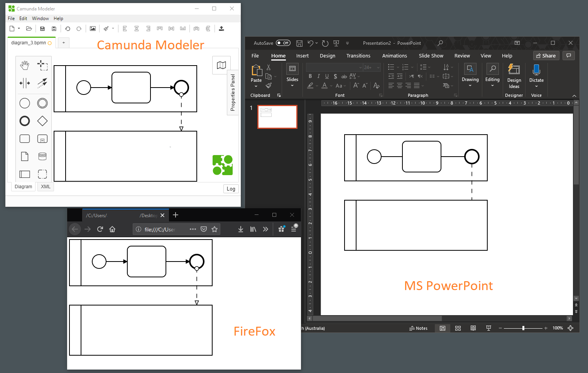The image size is (588, 373).
Task: Redo action in Camunda toolbar
Action: pyautogui.click(x=79, y=29)
